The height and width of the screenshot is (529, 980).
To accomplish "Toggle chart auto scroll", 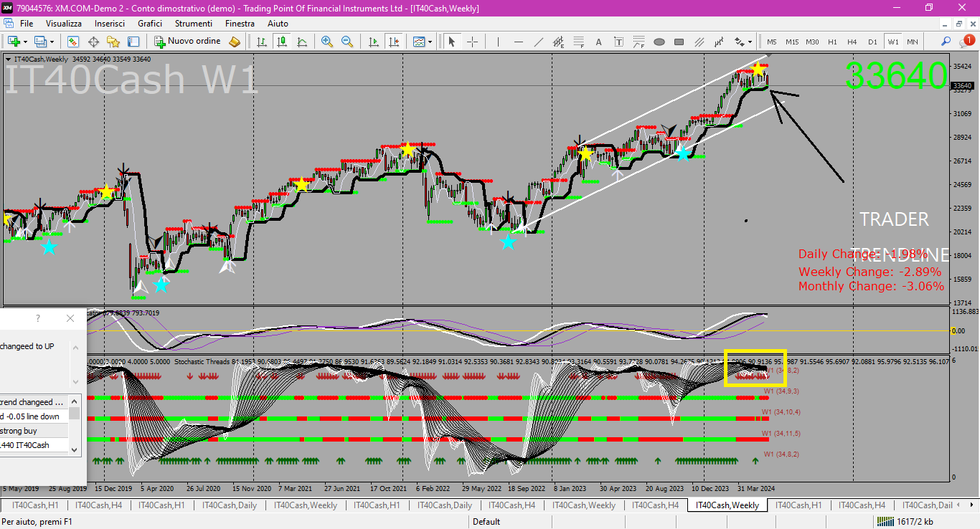I will pyautogui.click(x=373, y=42).
